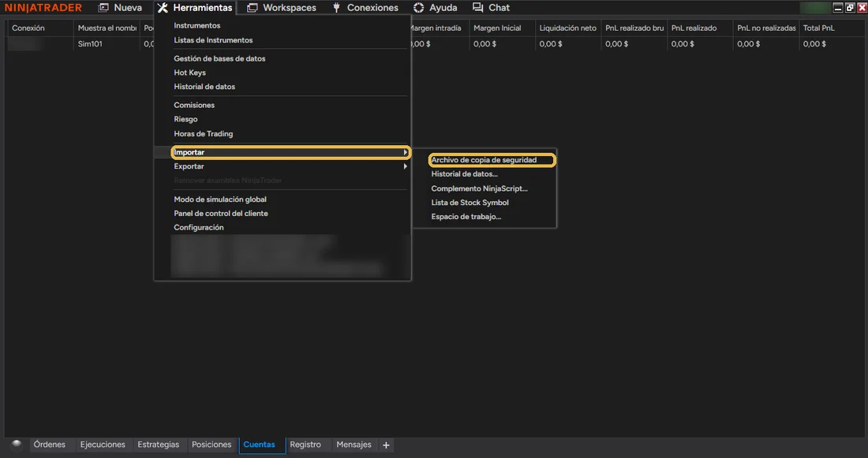The width and height of the screenshot is (868, 458).
Task: Expand the Exportar submenu arrow
Action: click(x=406, y=166)
